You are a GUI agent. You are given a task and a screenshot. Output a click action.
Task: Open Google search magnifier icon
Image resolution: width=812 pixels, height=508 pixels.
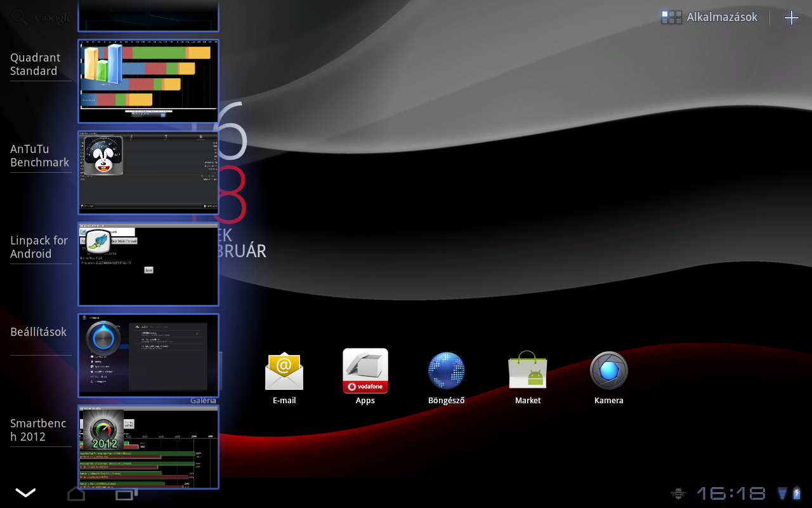tap(20, 18)
